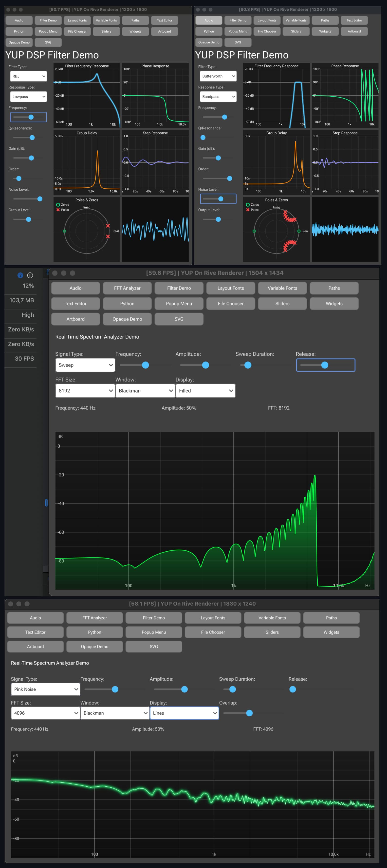
Task: Click Audio button in the Pink Noise window
Action: [36, 618]
